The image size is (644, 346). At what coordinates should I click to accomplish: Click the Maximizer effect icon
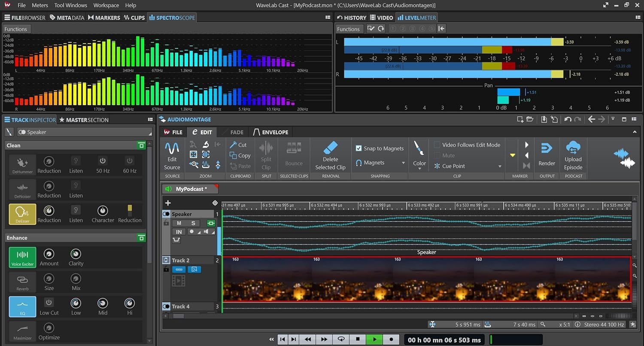tap(22, 331)
